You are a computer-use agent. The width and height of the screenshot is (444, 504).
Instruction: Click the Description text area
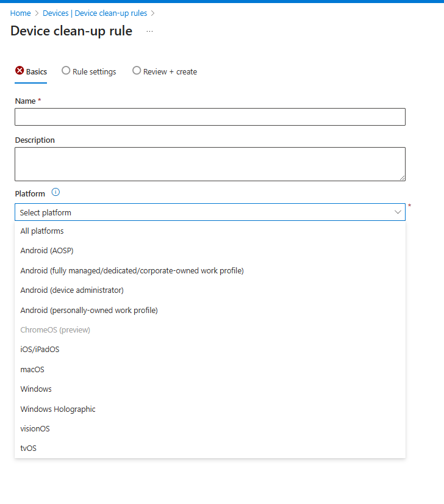(x=210, y=164)
